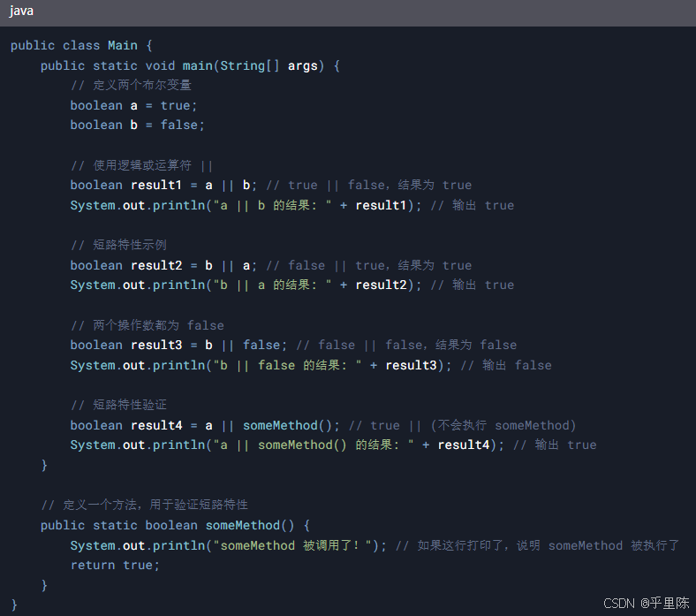Click the println line 'someMethod 被调用了！'
This screenshot has height=616, width=696.
375,545
